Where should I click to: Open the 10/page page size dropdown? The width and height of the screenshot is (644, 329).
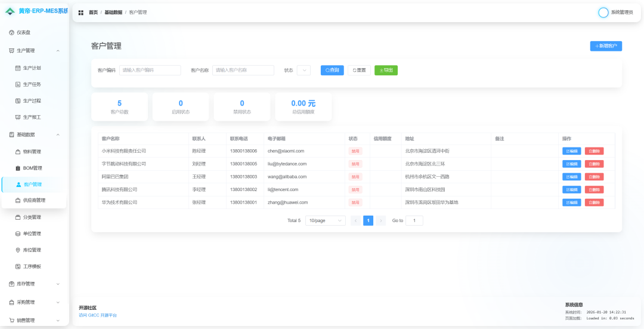[x=326, y=221]
